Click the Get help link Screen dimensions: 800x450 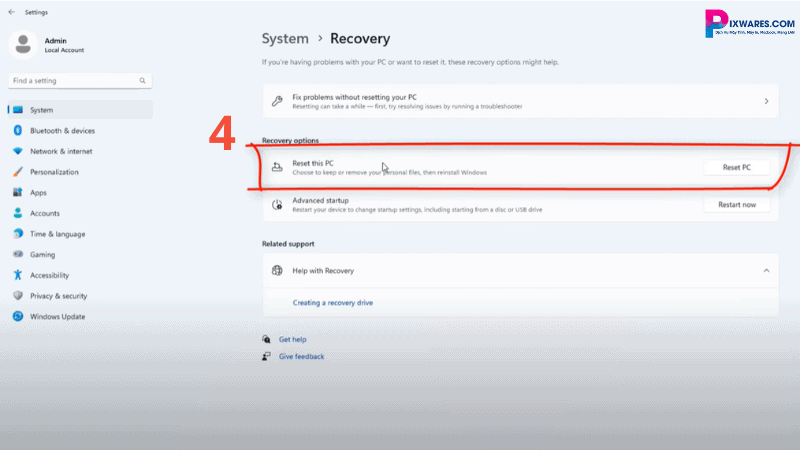pyautogui.click(x=292, y=339)
